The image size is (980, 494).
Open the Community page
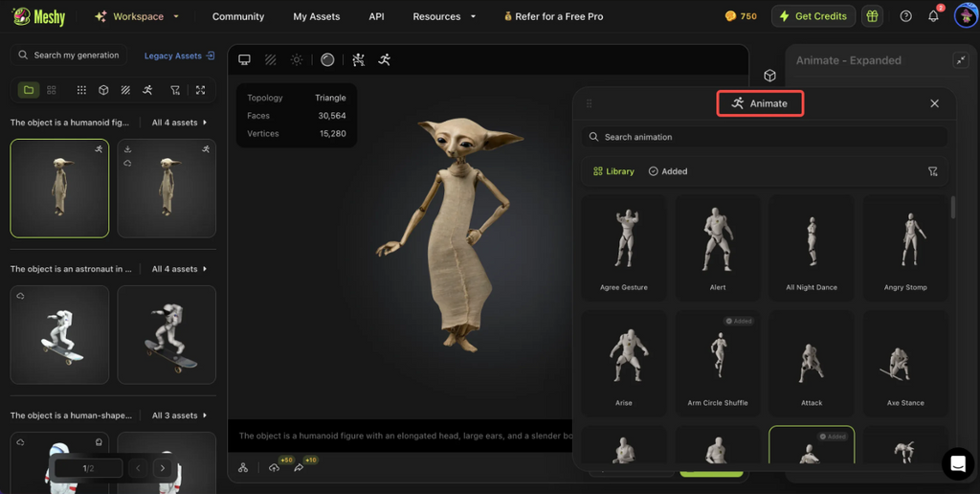click(x=238, y=16)
